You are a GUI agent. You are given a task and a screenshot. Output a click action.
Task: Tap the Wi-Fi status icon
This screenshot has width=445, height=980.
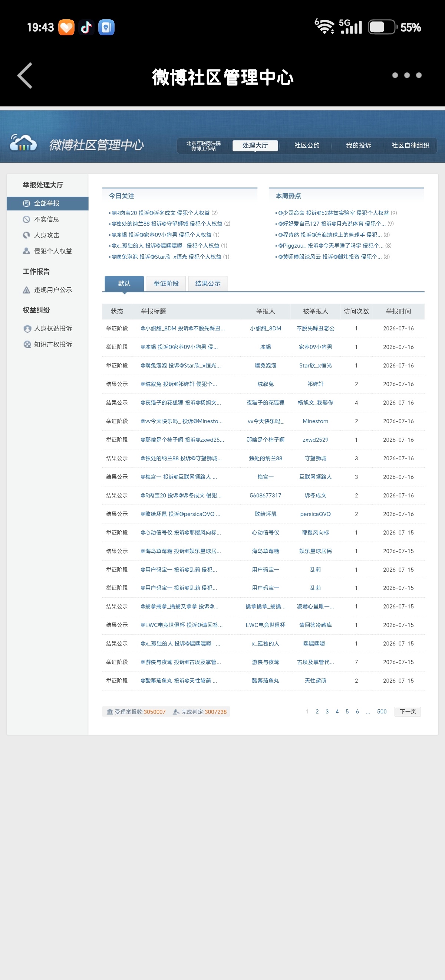325,27
